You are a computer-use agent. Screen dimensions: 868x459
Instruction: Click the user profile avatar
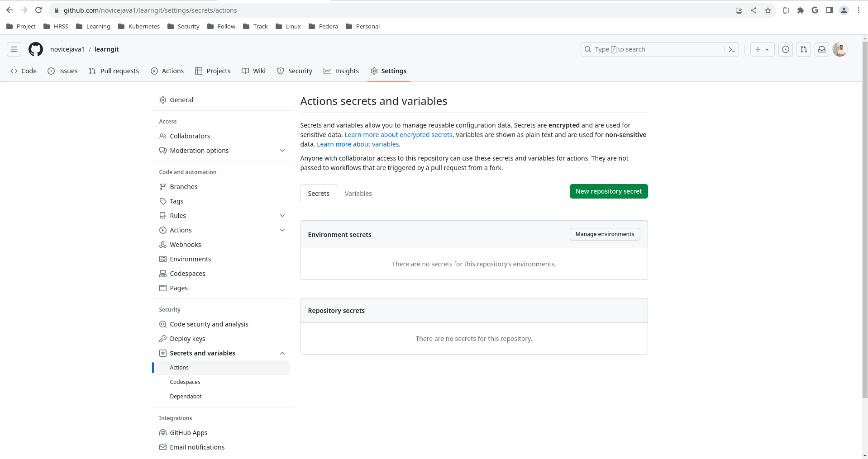pos(839,49)
